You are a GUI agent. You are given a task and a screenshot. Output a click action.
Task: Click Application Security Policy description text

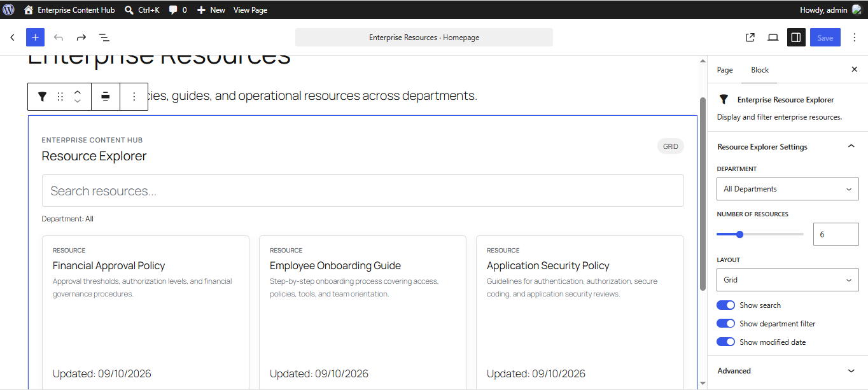pos(572,288)
